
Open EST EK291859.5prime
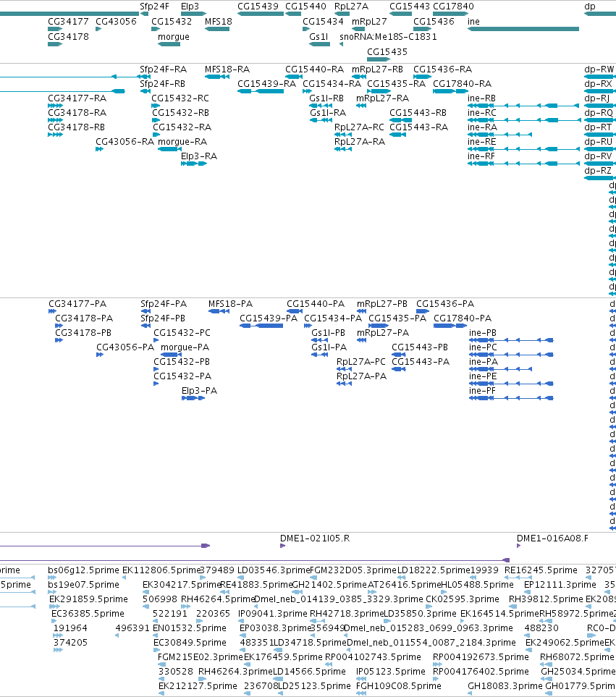pos(88,599)
